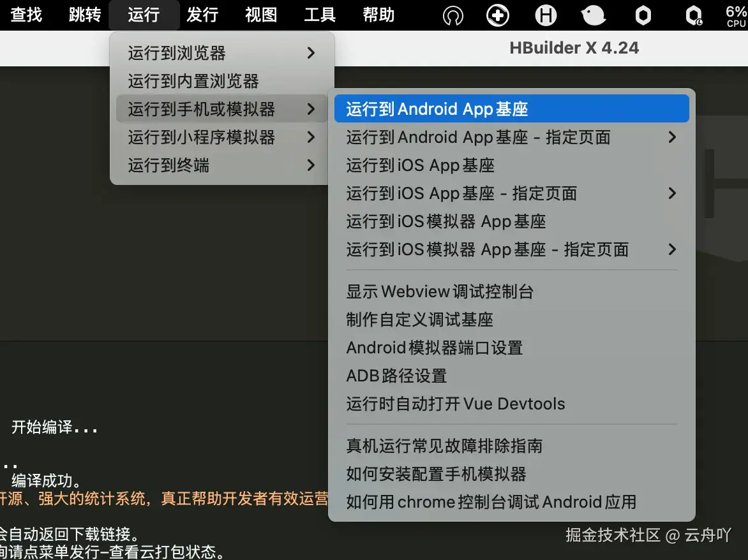
Task: Choose 运行到Android App基座
Action: [511, 108]
